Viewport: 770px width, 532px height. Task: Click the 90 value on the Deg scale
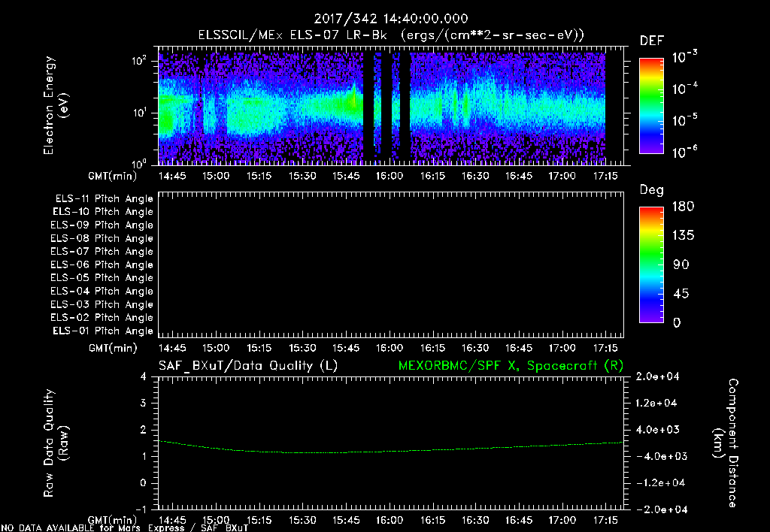tap(681, 264)
